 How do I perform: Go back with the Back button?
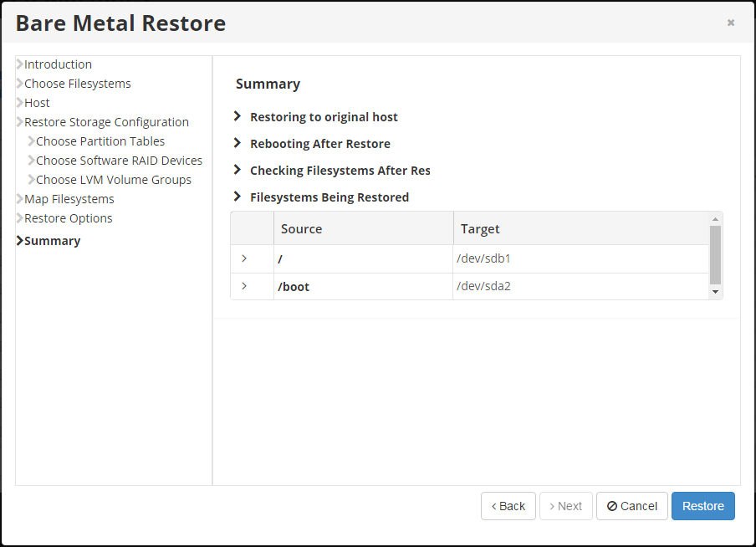[508, 506]
